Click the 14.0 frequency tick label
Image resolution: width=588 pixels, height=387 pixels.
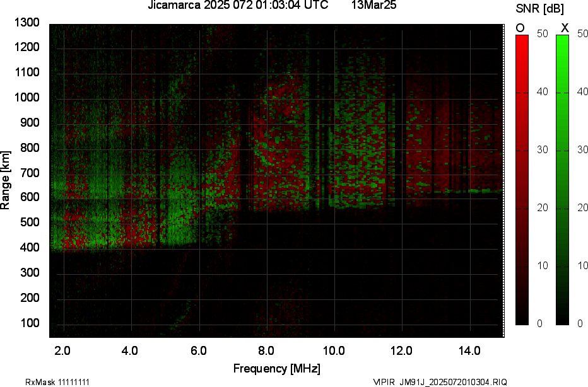[469, 350]
